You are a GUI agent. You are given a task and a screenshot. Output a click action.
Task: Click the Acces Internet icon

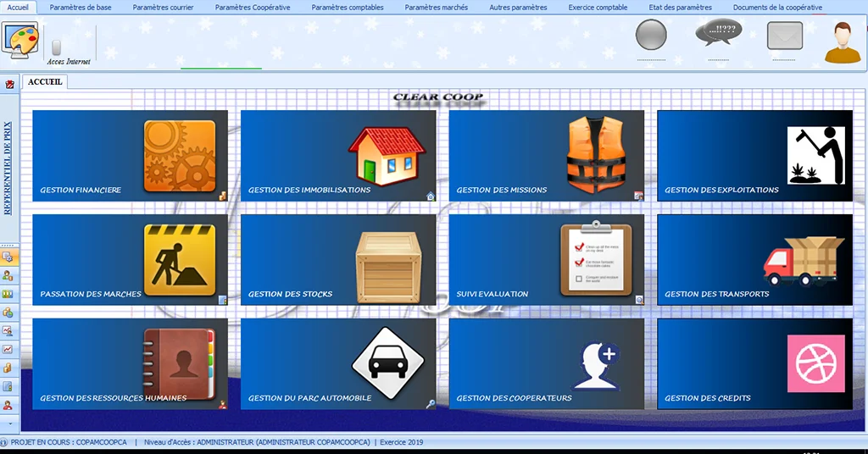[x=57, y=47]
